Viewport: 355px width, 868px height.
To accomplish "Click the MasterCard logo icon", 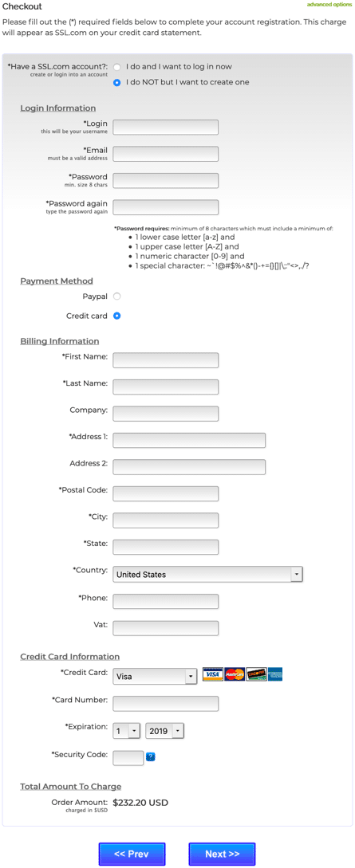I will [235, 674].
